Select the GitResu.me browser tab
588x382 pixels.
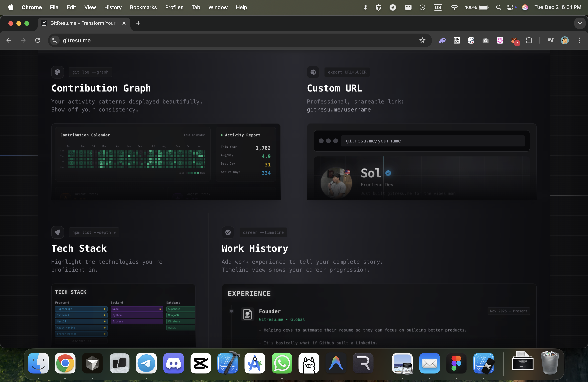[82, 23]
